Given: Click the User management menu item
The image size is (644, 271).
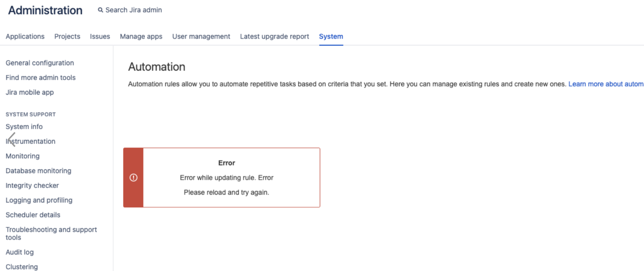Looking at the screenshot, I should (201, 36).
